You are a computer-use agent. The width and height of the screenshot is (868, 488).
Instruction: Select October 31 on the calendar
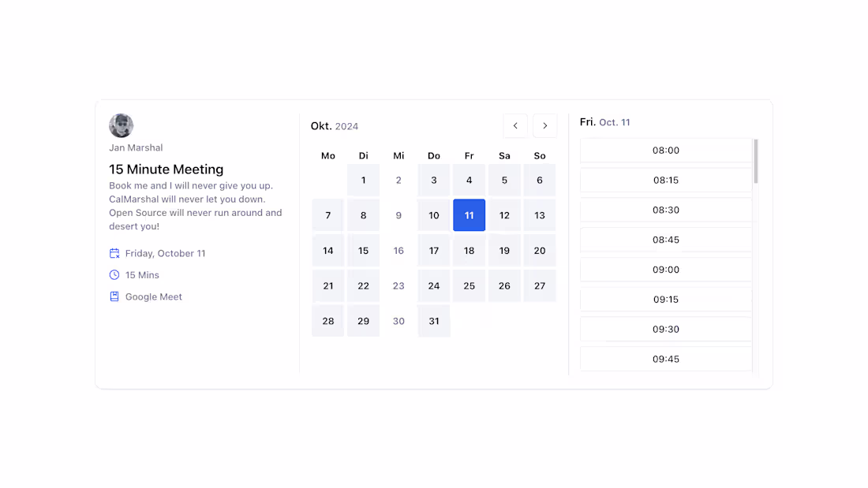coord(433,321)
